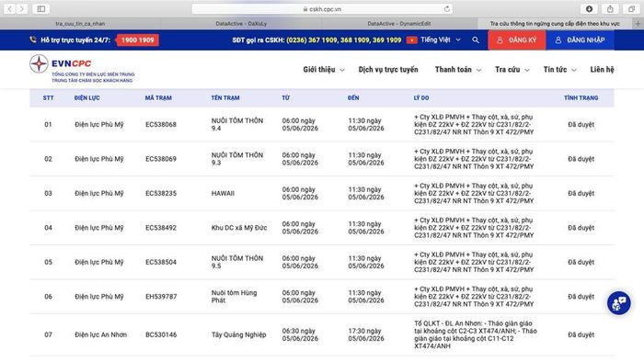Click station name Khu DC xã Mỹ Đức
The width and height of the screenshot is (644, 362).
(239, 228)
